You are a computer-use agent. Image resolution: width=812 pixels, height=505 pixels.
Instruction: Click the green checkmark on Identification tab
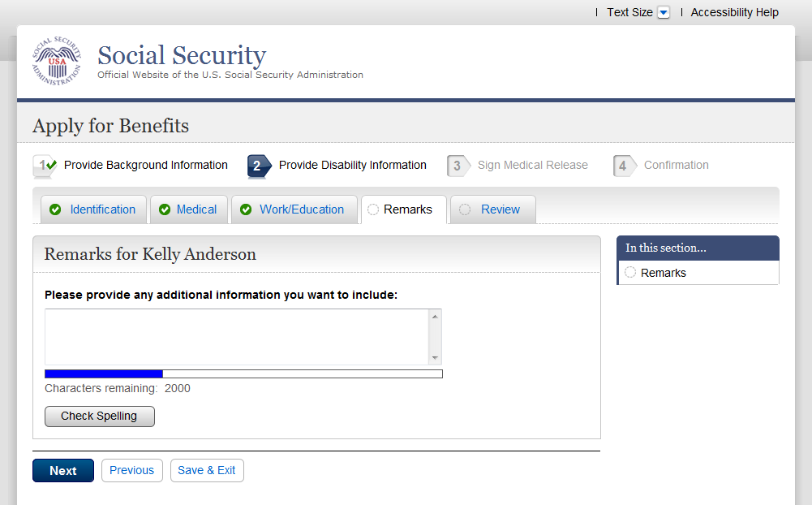pyautogui.click(x=55, y=209)
